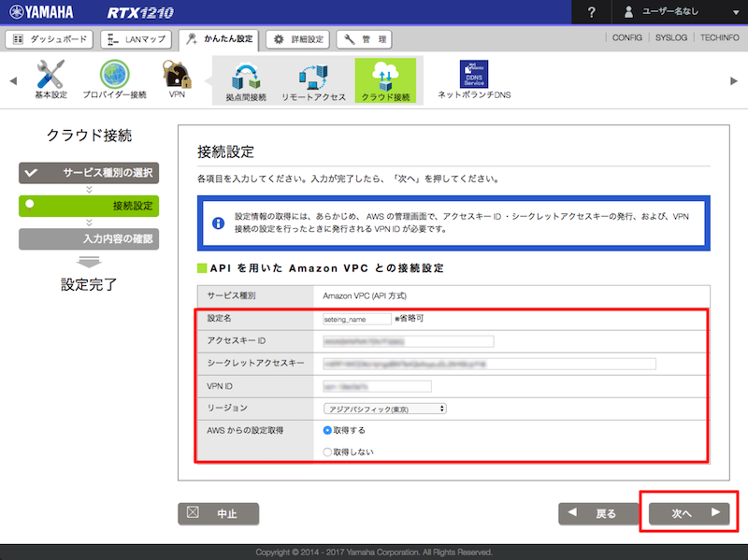Open the リージョン dropdown
748x560 pixels.
[384, 409]
